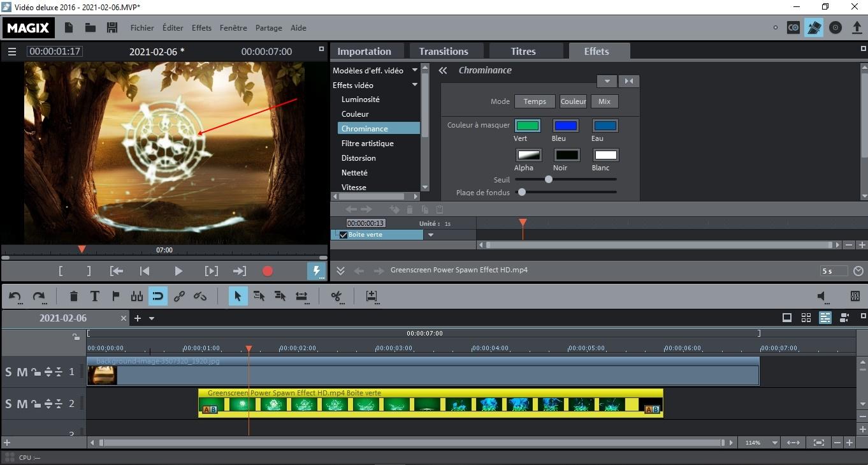Screen dimensions: 868x465
Task: Click the chain link grouping icon
Action: 180,296
